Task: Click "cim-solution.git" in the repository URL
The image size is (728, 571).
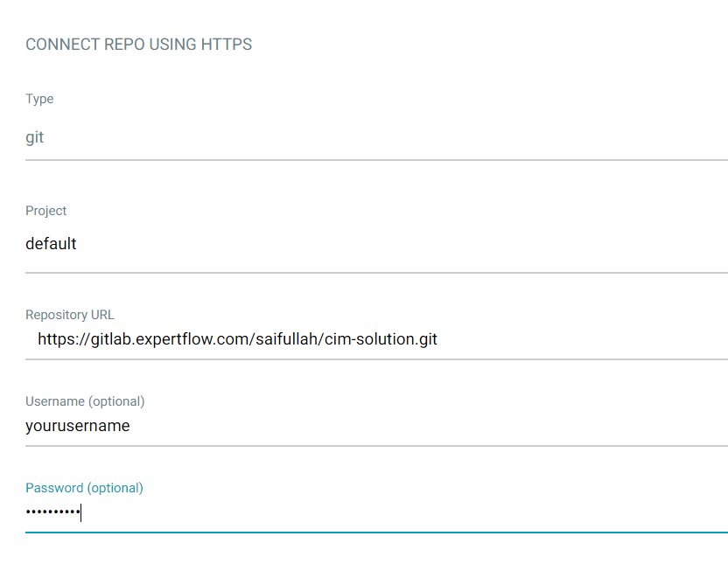Action: 381,339
